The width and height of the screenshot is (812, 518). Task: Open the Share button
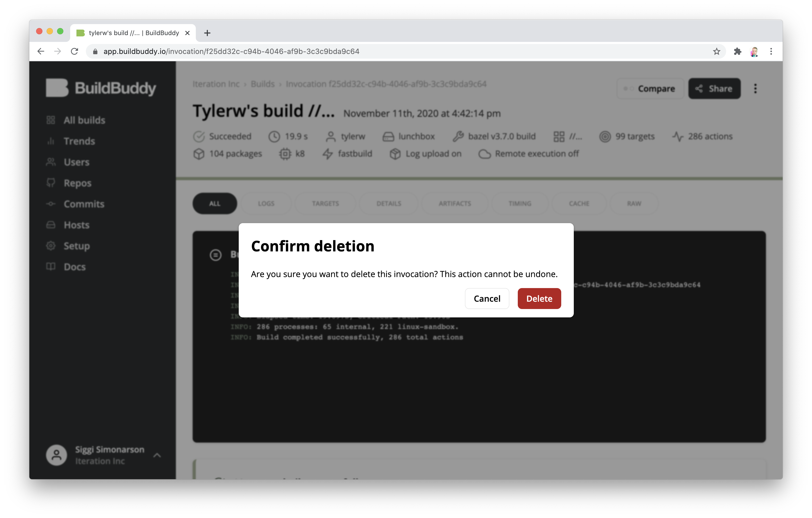[x=714, y=89]
